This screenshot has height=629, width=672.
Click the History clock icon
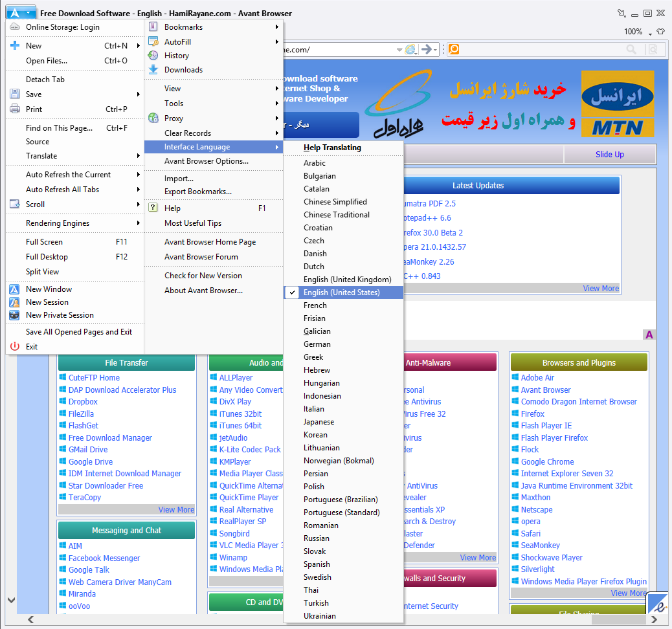coord(153,56)
